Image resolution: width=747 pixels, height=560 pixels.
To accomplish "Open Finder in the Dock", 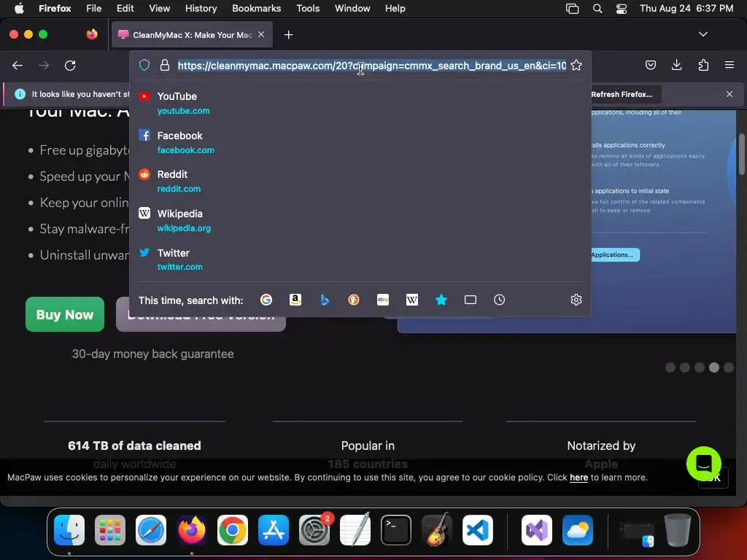I will (x=69, y=530).
